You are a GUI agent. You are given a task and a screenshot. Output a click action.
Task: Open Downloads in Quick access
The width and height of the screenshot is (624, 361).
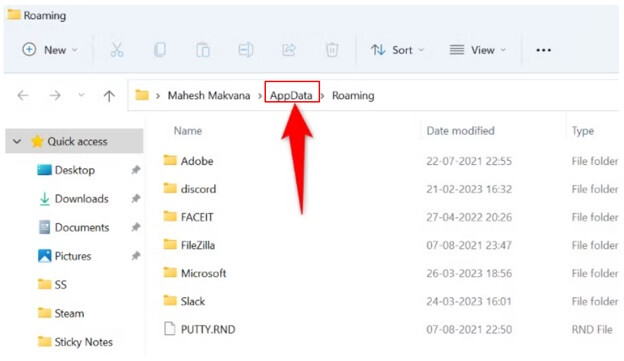[82, 199]
